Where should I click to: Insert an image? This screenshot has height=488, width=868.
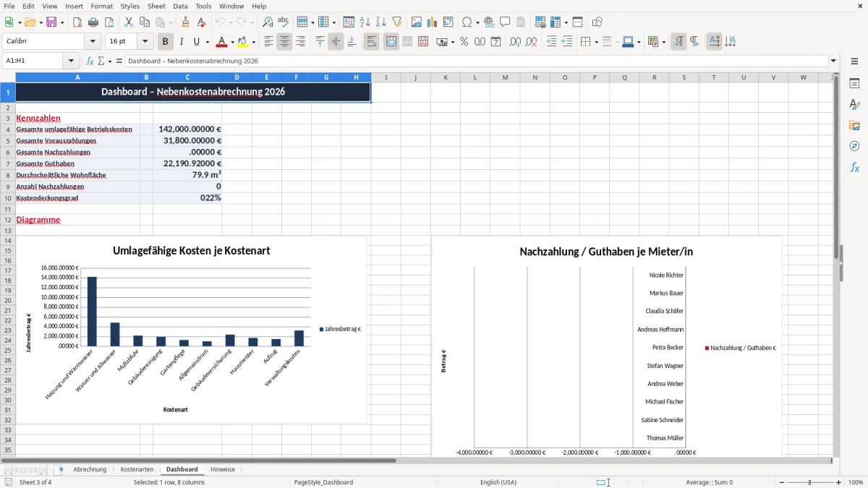pyautogui.click(x=417, y=22)
